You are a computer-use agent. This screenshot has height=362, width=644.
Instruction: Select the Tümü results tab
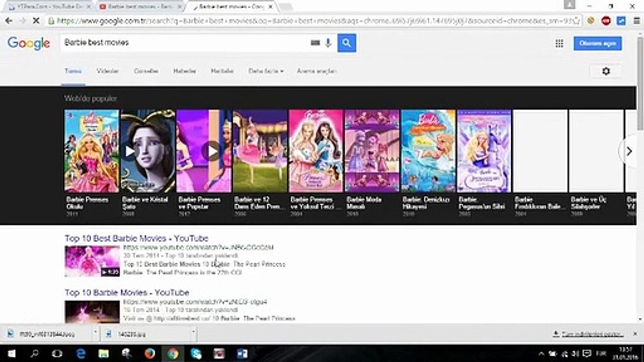[73, 71]
